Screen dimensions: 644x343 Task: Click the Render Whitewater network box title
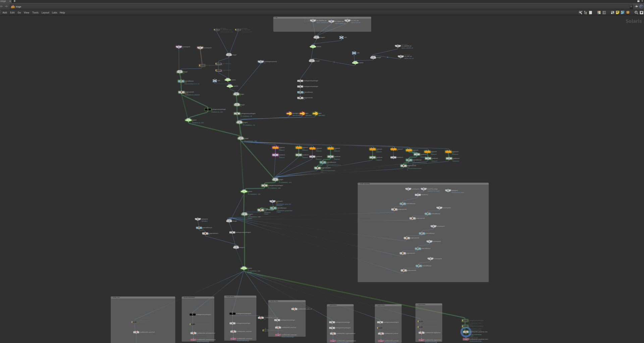tap(190, 297)
